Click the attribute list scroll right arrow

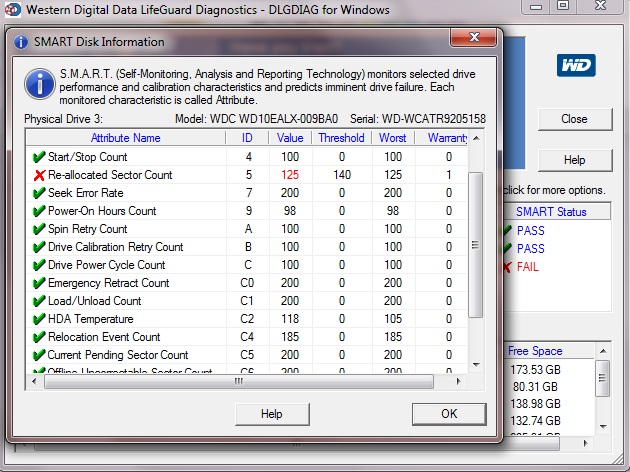459,381
